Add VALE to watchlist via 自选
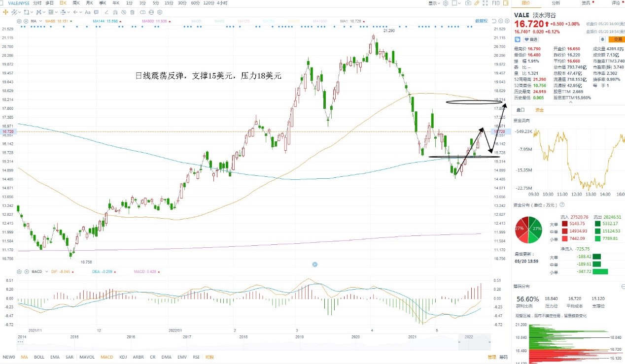The width and height of the screenshot is (625, 364). [531, 39]
